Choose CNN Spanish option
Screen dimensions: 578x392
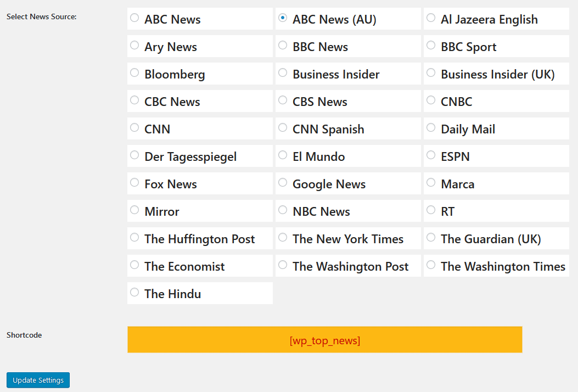283,128
